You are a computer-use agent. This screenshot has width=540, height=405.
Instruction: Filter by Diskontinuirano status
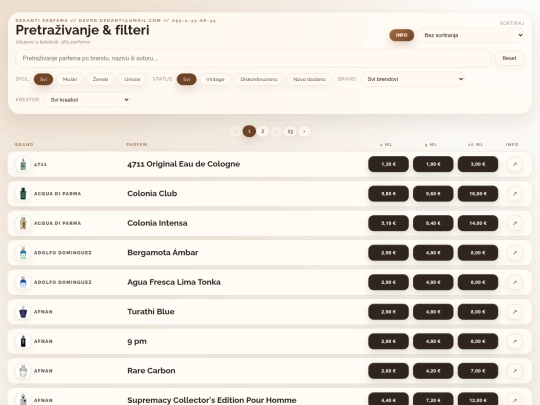click(x=259, y=79)
